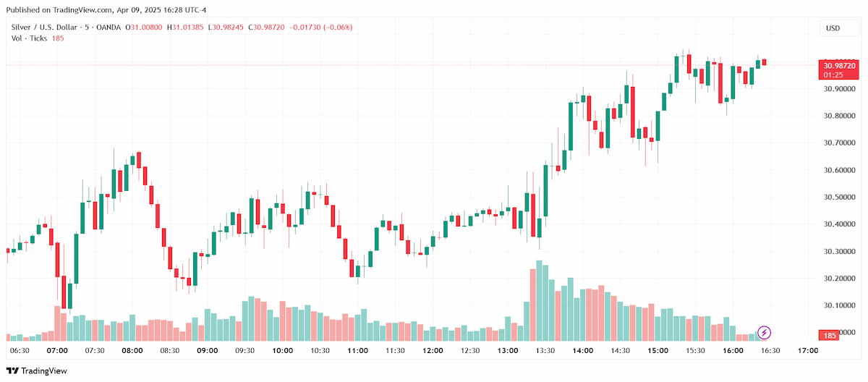Click the latest red candle at far right
Image resolution: width=868 pixels, height=382 pixels.
coord(764,62)
